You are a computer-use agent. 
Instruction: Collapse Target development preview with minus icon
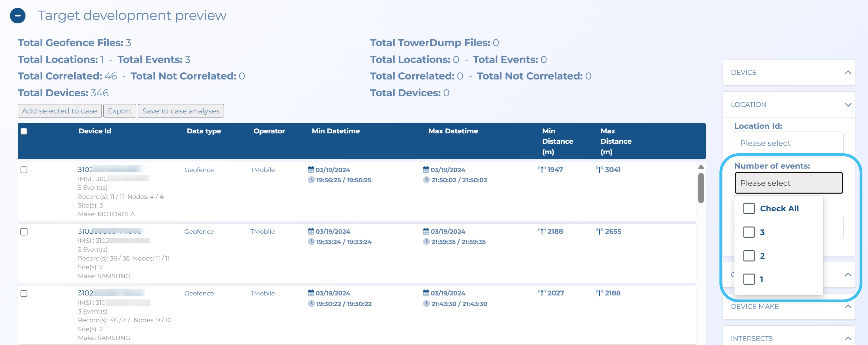[x=17, y=16]
